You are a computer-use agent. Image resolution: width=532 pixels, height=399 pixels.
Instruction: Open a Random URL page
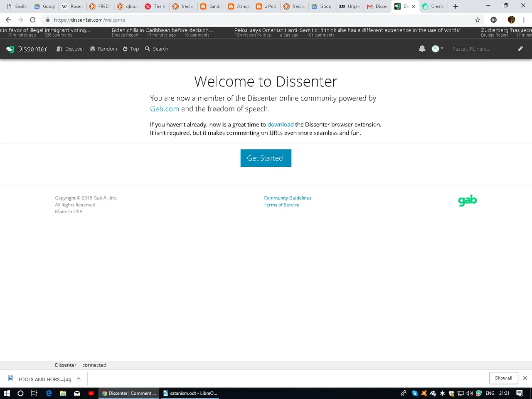[x=103, y=49]
